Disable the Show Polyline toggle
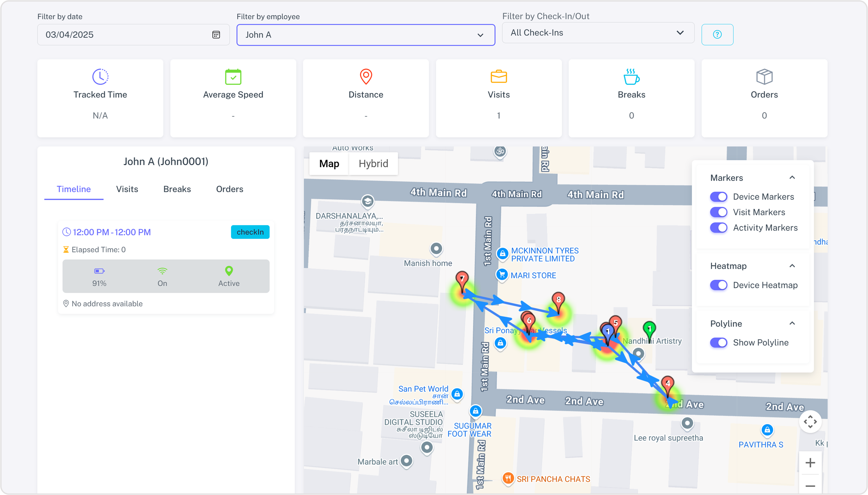This screenshot has height=495, width=868. (718, 342)
